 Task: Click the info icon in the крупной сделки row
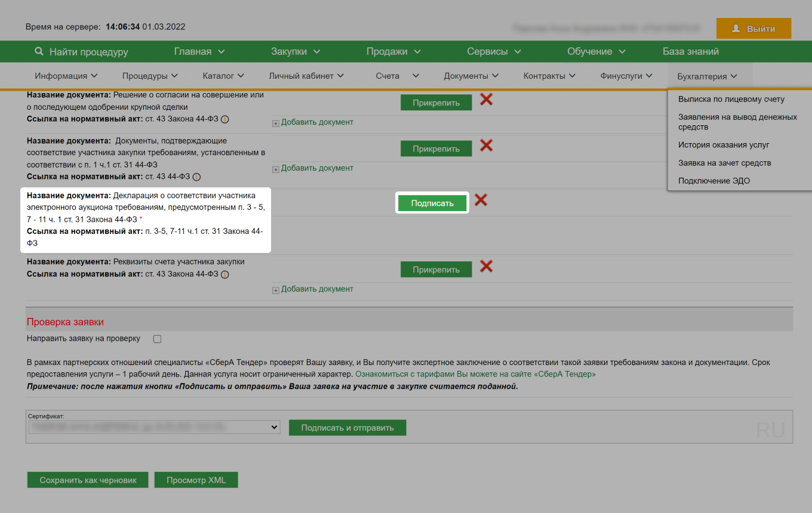click(x=224, y=119)
